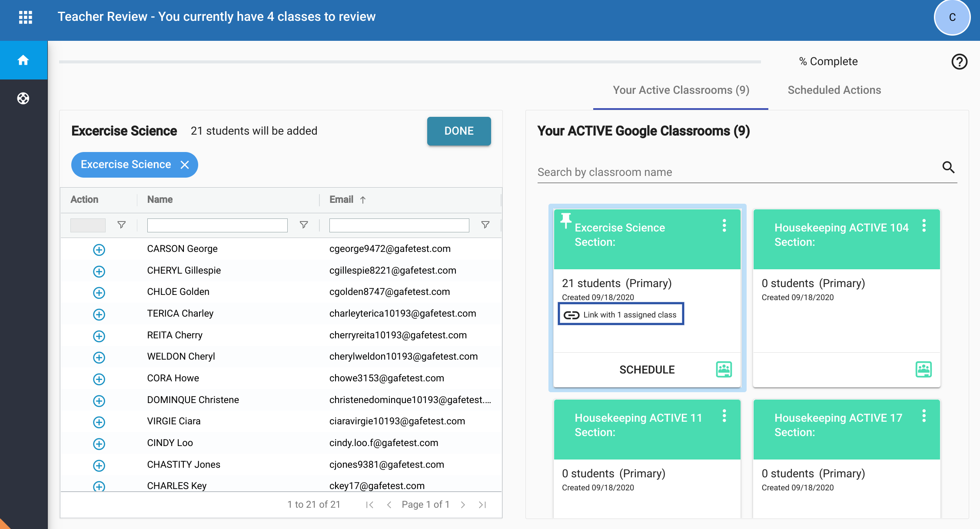Click the classroom name search input field

point(736,172)
